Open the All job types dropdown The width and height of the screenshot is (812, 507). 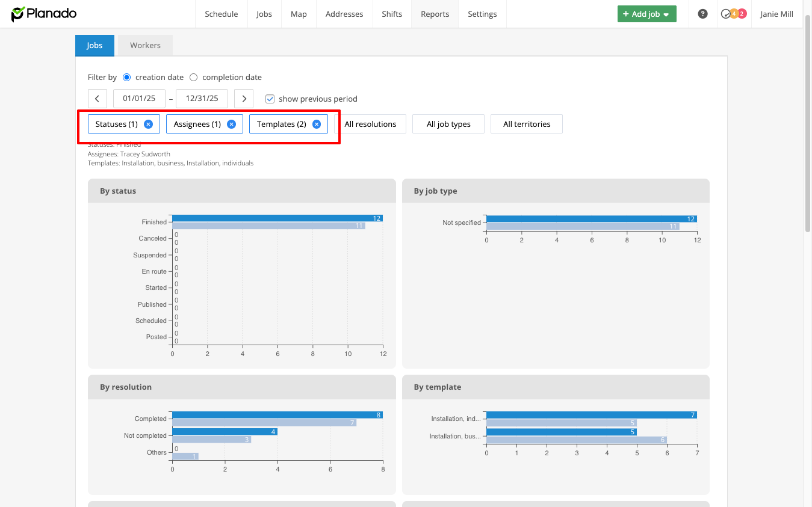pyautogui.click(x=448, y=124)
